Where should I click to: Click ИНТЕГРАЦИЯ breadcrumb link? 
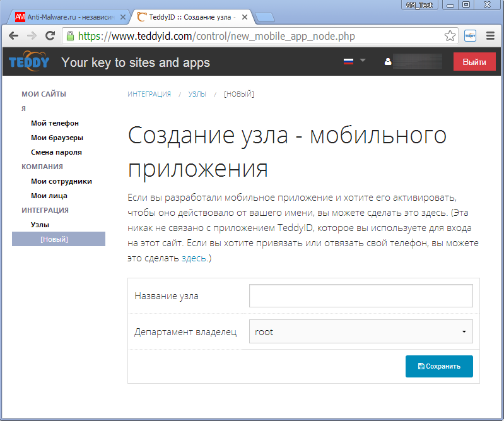[x=149, y=94]
